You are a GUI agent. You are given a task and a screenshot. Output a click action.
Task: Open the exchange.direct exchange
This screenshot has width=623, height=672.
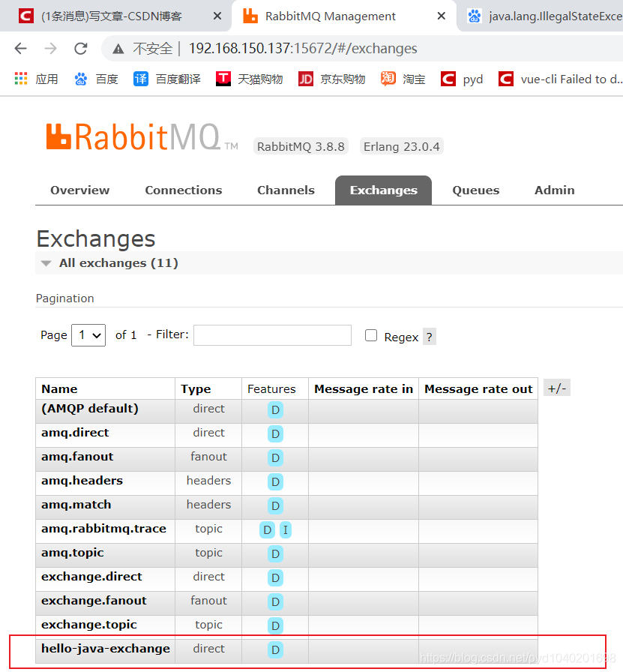(91, 577)
